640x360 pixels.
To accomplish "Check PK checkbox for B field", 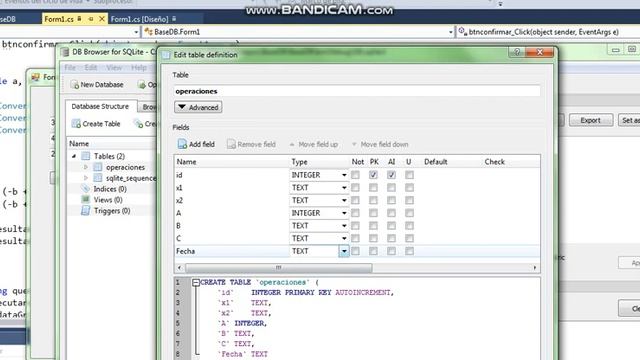I will click(x=373, y=226).
